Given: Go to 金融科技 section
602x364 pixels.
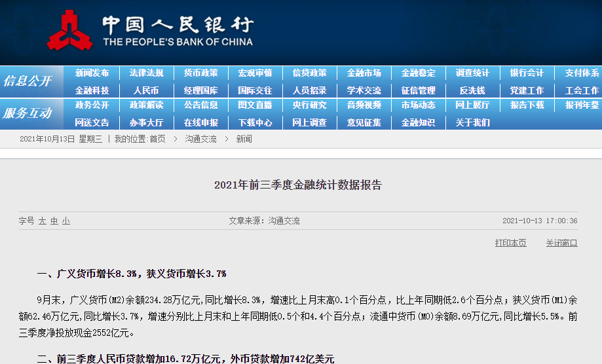Looking at the screenshot, I should click(x=92, y=90).
